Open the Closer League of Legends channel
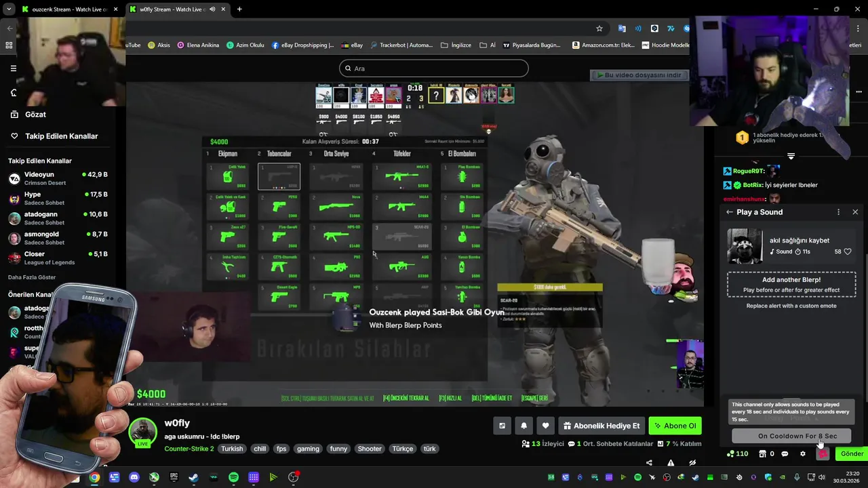Viewport: 868px width, 488px height. 58,258
